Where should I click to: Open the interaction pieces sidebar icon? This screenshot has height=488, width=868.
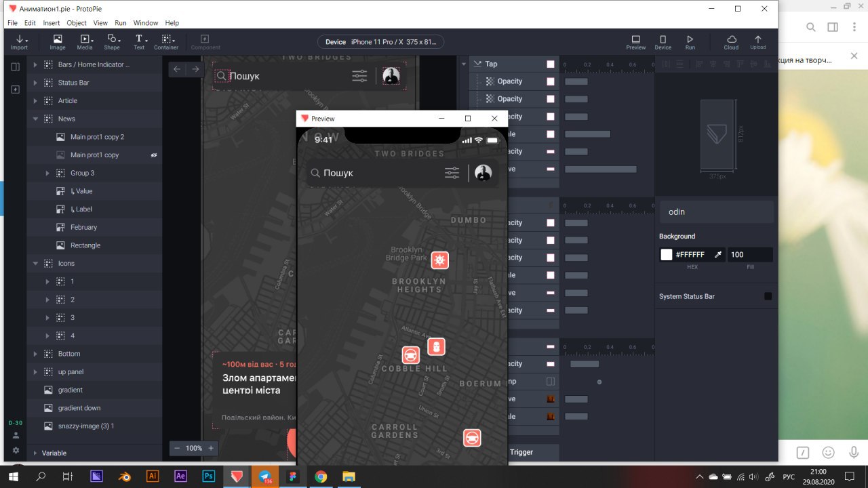(16, 89)
